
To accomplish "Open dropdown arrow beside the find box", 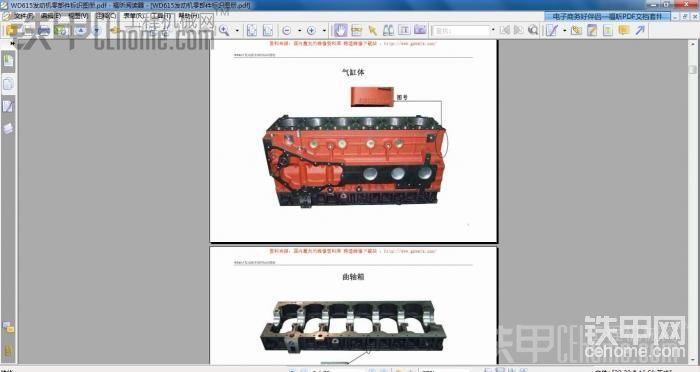I will [x=493, y=30].
